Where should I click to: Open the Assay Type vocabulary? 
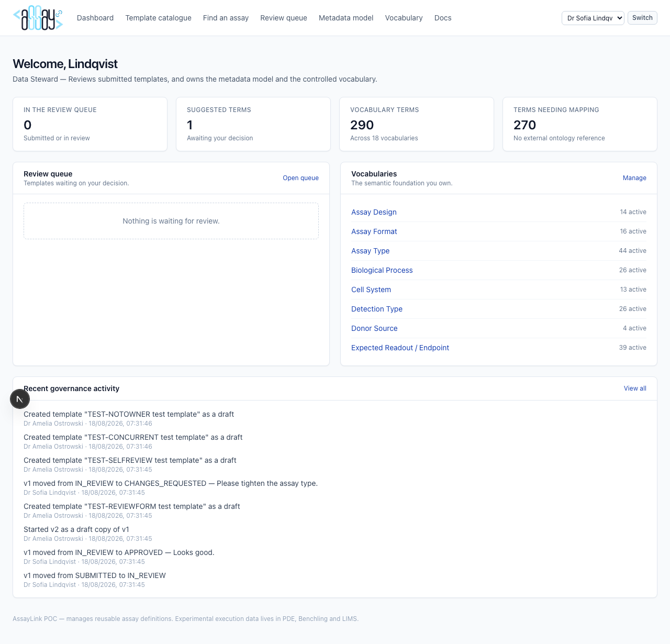(371, 251)
